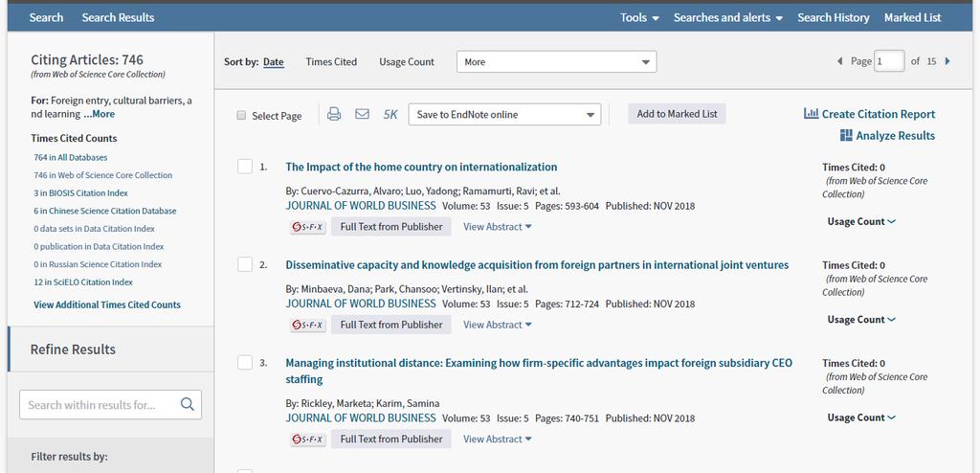Click Full Text from Publisher for result 2

391,325
